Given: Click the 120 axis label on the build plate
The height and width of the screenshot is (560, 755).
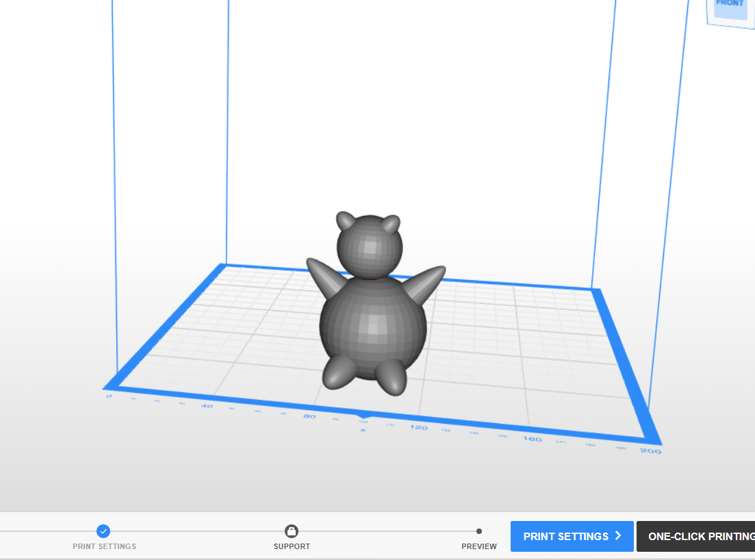Looking at the screenshot, I should [419, 427].
